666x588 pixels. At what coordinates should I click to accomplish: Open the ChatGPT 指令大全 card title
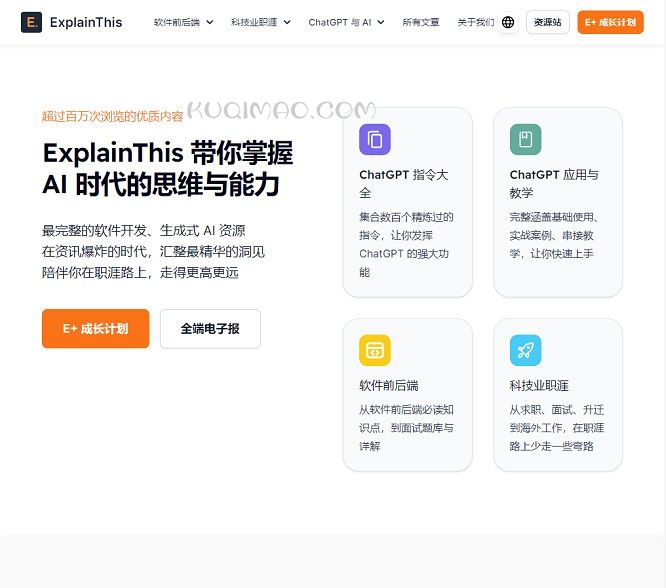point(404,184)
